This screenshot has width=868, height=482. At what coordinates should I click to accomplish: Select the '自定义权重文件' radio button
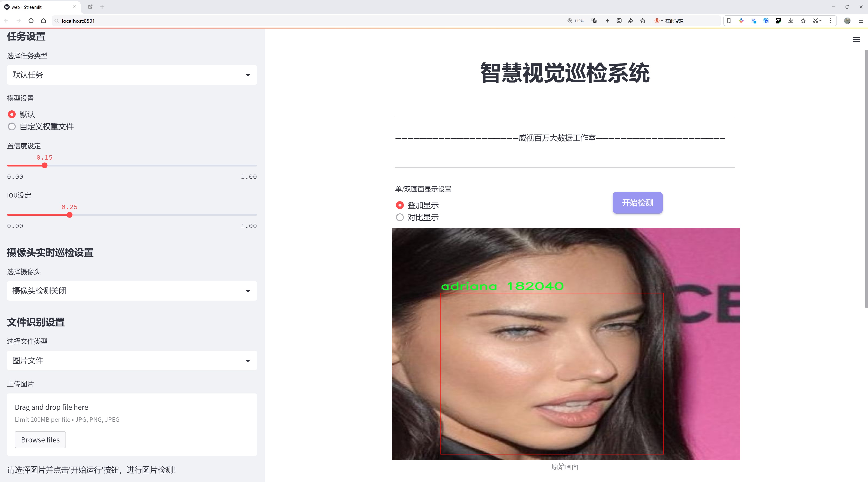[12, 127]
